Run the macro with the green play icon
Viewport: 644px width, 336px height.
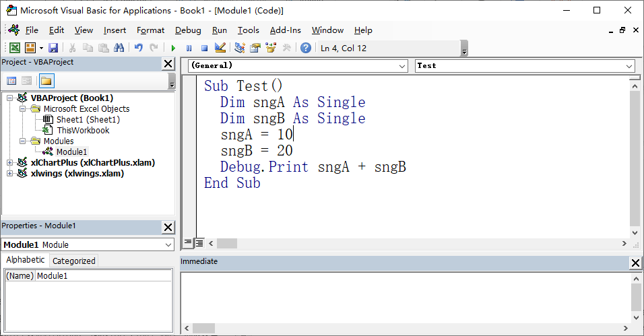click(173, 48)
